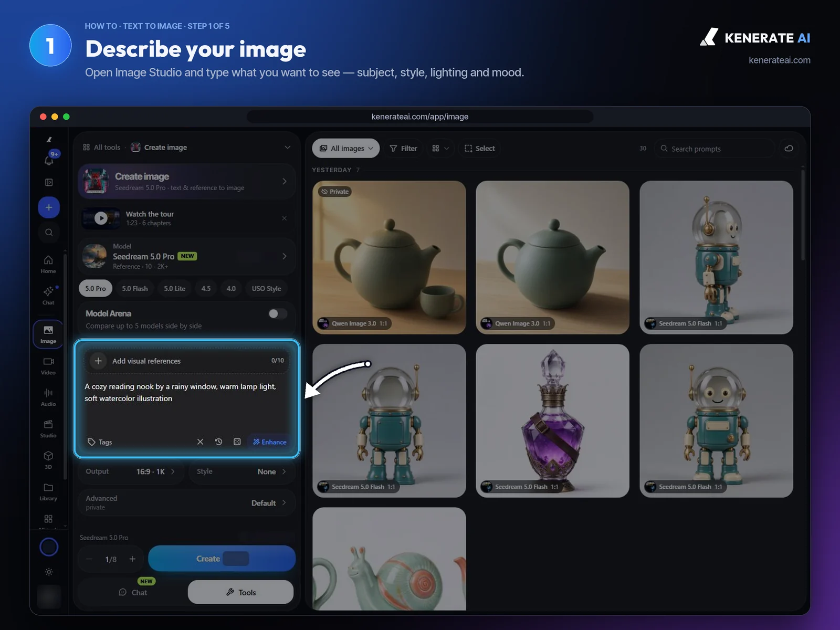Open the Filter button

click(403, 149)
